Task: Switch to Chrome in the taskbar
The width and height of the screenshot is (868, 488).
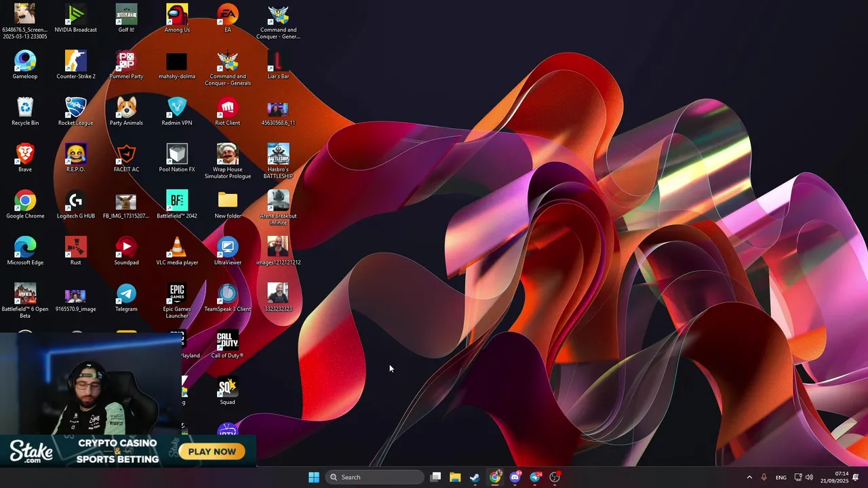Action: click(495, 477)
